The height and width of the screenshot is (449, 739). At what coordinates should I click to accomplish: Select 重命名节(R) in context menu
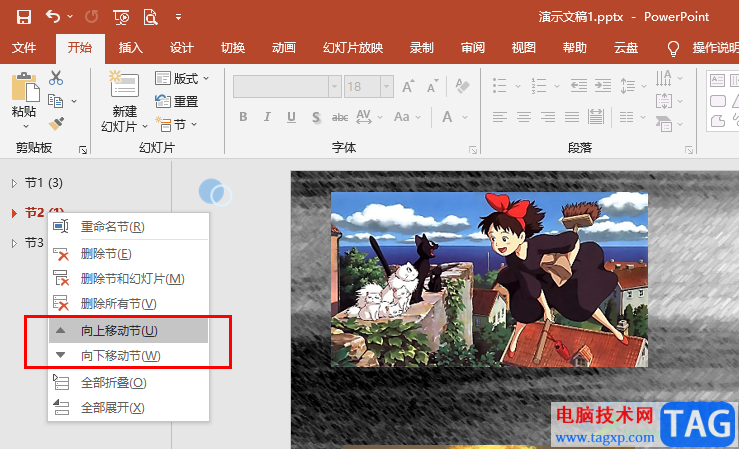point(129,227)
